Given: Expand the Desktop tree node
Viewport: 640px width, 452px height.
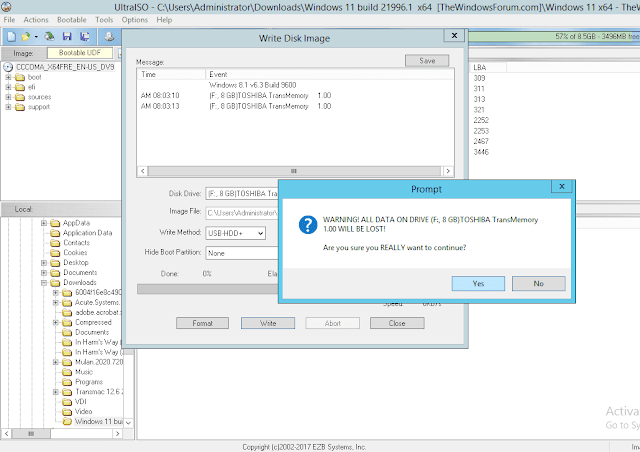Looking at the screenshot, I should [44, 263].
